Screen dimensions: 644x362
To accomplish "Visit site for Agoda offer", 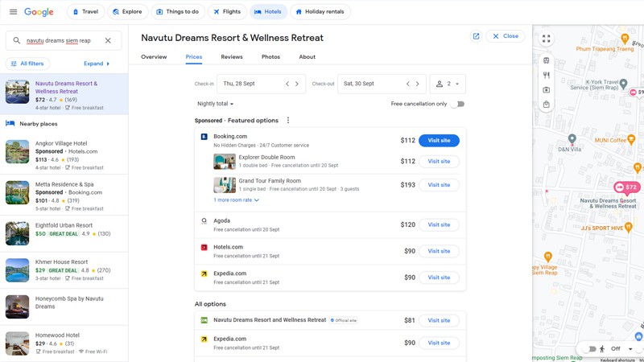I will (x=439, y=224).
